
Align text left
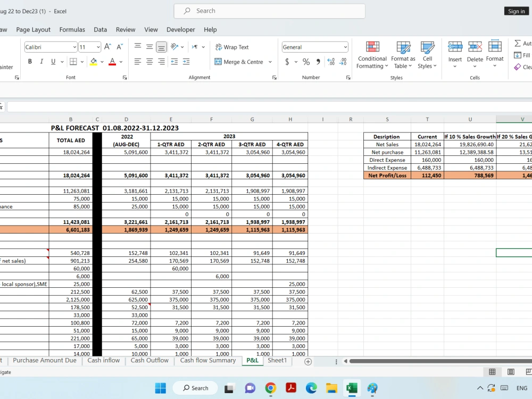point(138,62)
